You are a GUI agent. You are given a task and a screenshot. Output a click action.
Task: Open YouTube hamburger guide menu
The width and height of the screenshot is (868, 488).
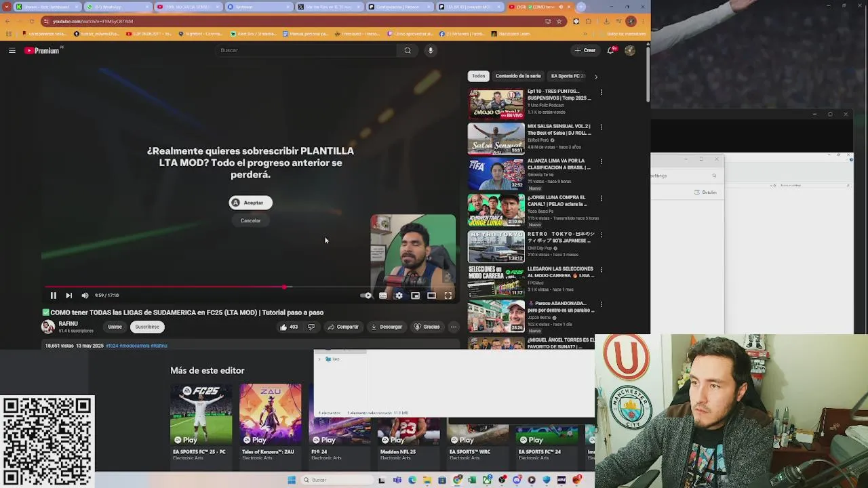click(x=12, y=50)
